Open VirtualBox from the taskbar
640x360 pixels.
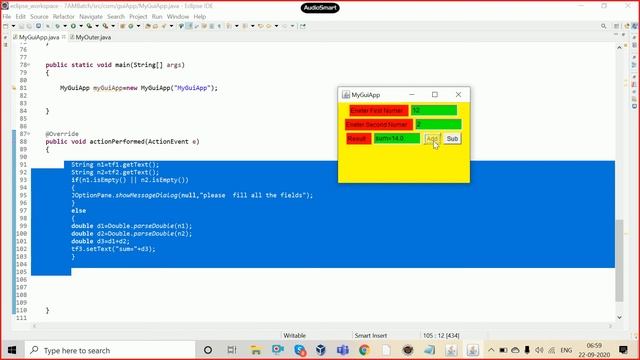point(321,350)
